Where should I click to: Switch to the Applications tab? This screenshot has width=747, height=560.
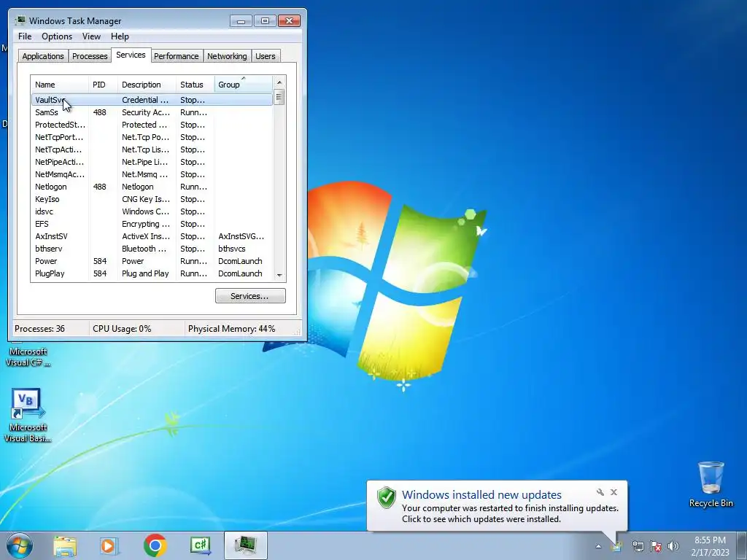tap(43, 56)
